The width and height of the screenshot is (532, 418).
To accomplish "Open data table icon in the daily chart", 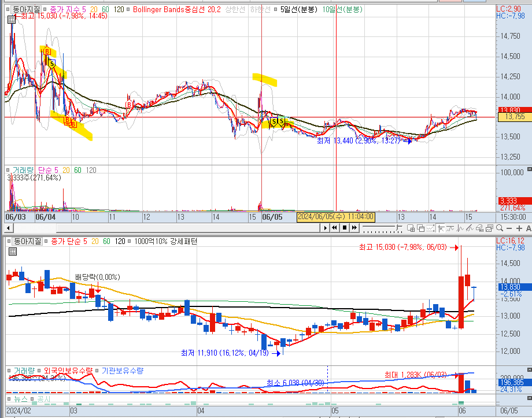I will click(x=13, y=251).
